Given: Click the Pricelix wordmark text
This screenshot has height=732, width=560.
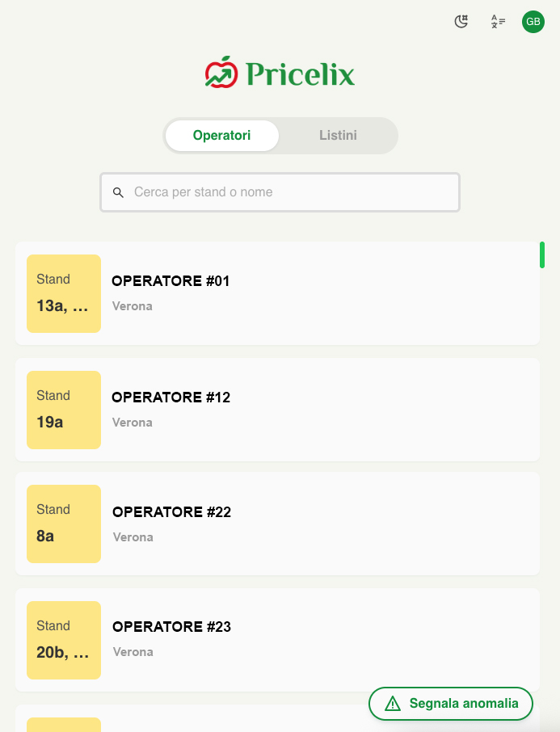Looking at the screenshot, I should (301, 74).
